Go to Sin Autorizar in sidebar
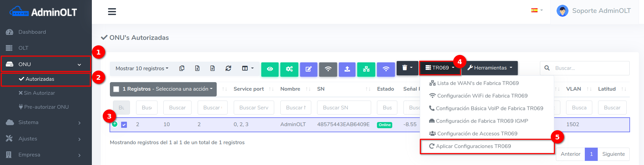 (x=39, y=93)
